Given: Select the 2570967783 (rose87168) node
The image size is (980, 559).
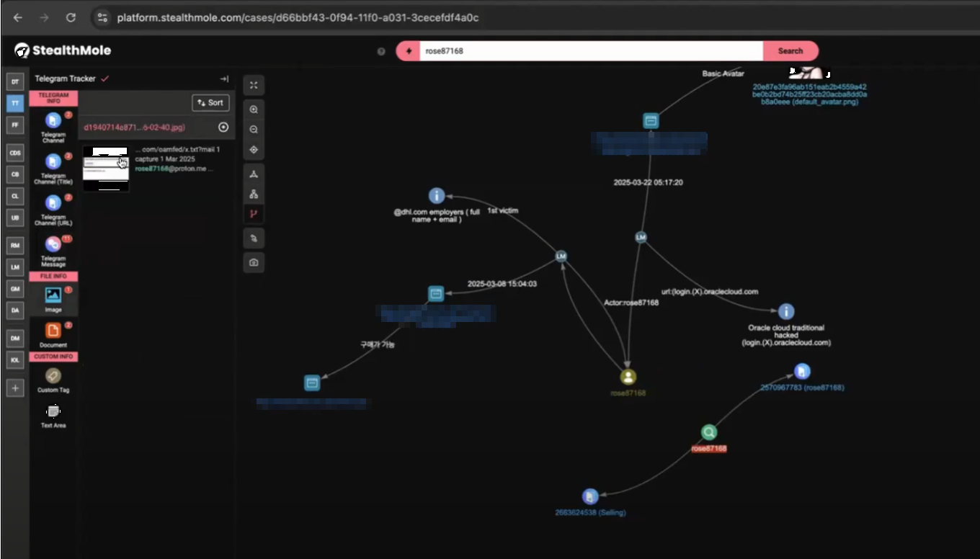Looking at the screenshot, I should pos(802,371).
